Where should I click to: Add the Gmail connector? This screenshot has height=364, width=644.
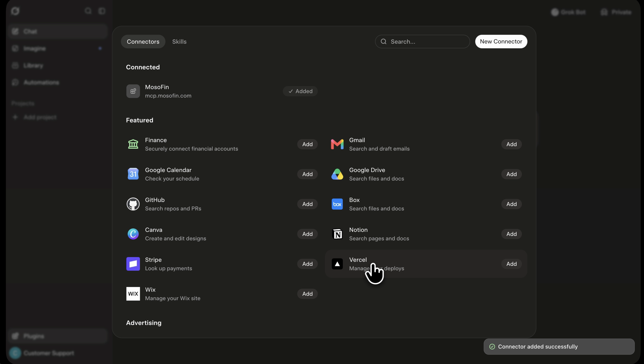click(x=511, y=144)
